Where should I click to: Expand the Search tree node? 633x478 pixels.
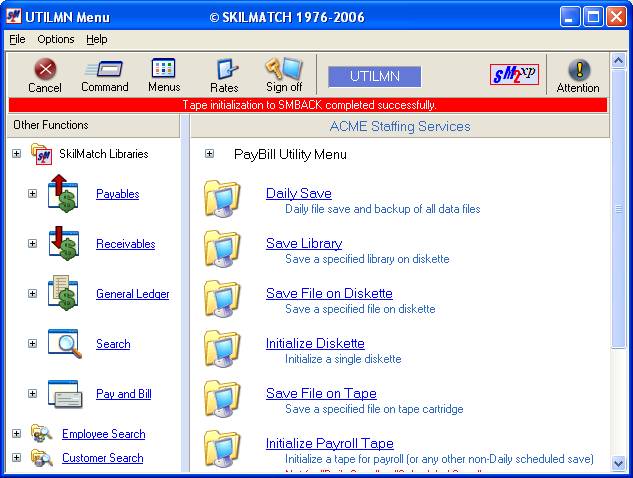tap(33, 344)
